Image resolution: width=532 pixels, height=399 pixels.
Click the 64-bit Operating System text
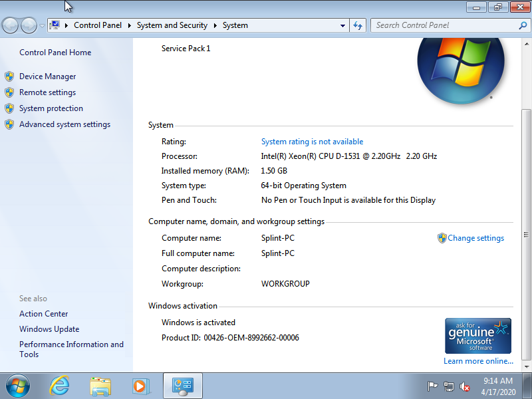[304, 186]
